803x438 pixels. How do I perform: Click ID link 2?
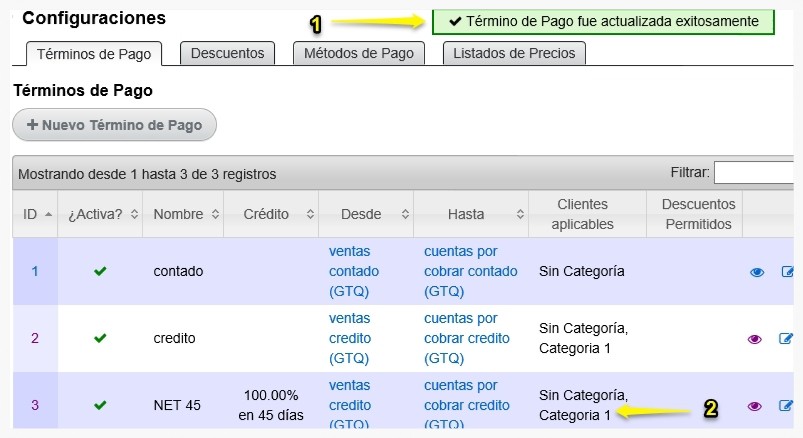click(x=35, y=338)
